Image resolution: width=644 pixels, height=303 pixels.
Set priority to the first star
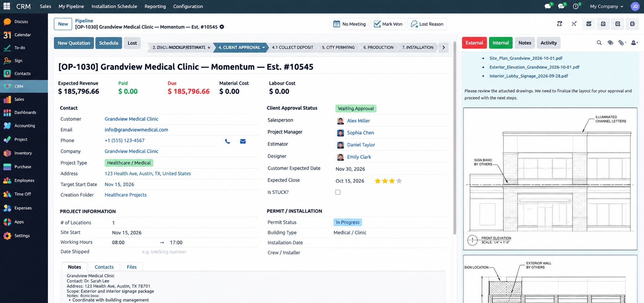point(378,181)
